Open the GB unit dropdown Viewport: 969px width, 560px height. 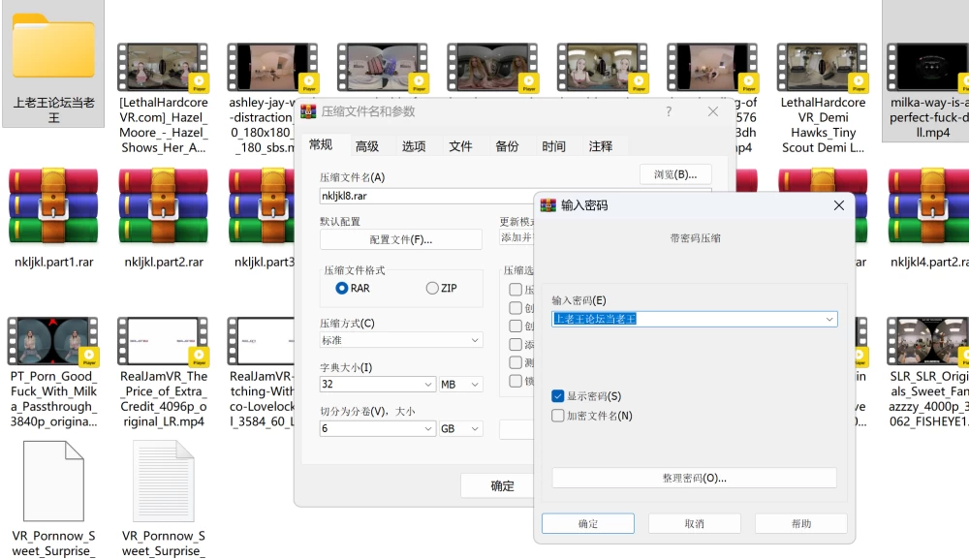(460, 428)
